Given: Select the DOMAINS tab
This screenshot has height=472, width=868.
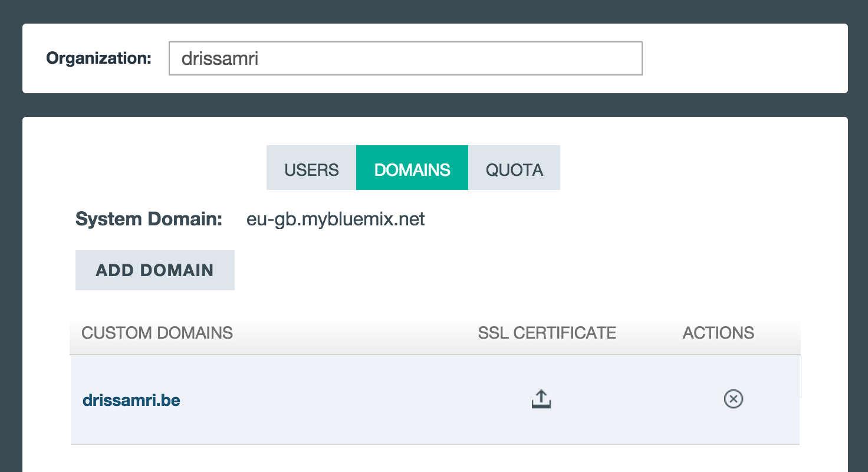Looking at the screenshot, I should point(412,168).
